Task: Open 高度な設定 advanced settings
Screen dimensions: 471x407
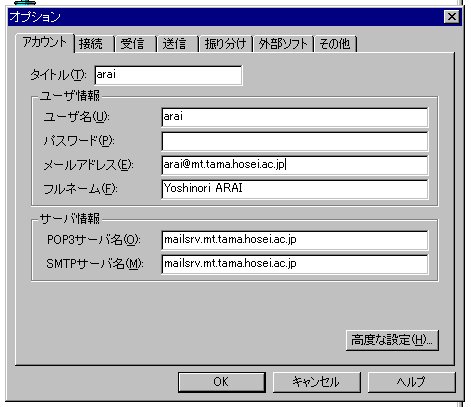Action: (x=392, y=340)
